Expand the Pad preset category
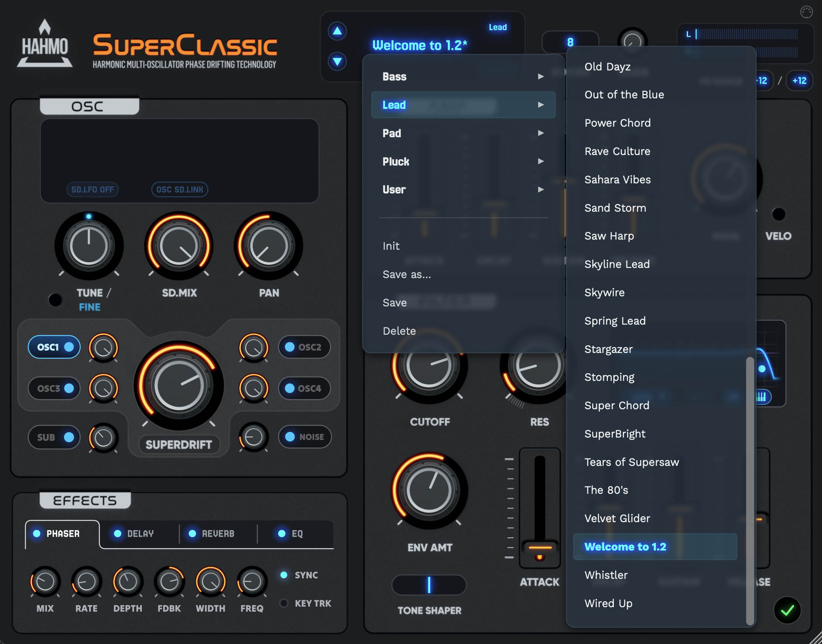The width and height of the screenshot is (822, 644). coord(463,133)
